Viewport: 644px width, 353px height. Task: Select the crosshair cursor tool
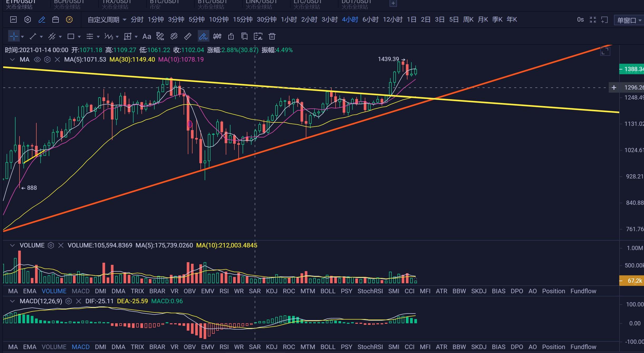point(14,36)
